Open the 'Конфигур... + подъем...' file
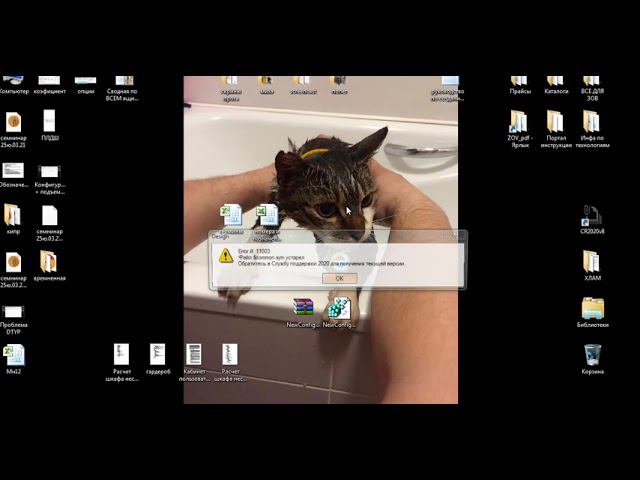The height and width of the screenshot is (480, 640). point(49,179)
